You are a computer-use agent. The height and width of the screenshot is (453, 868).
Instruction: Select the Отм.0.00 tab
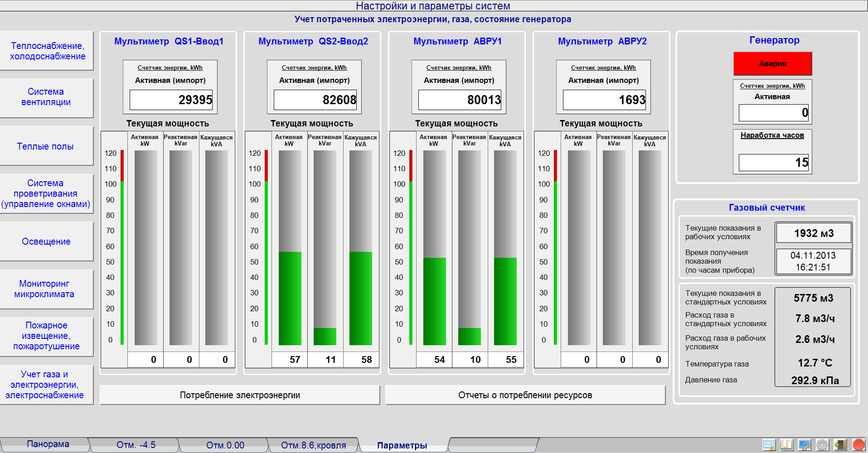coord(225,445)
